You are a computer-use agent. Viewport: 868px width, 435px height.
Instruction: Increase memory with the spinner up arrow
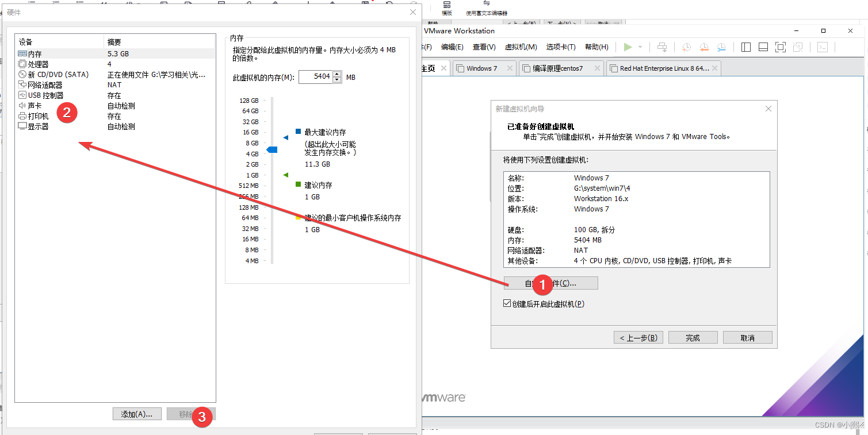[337, 74]
